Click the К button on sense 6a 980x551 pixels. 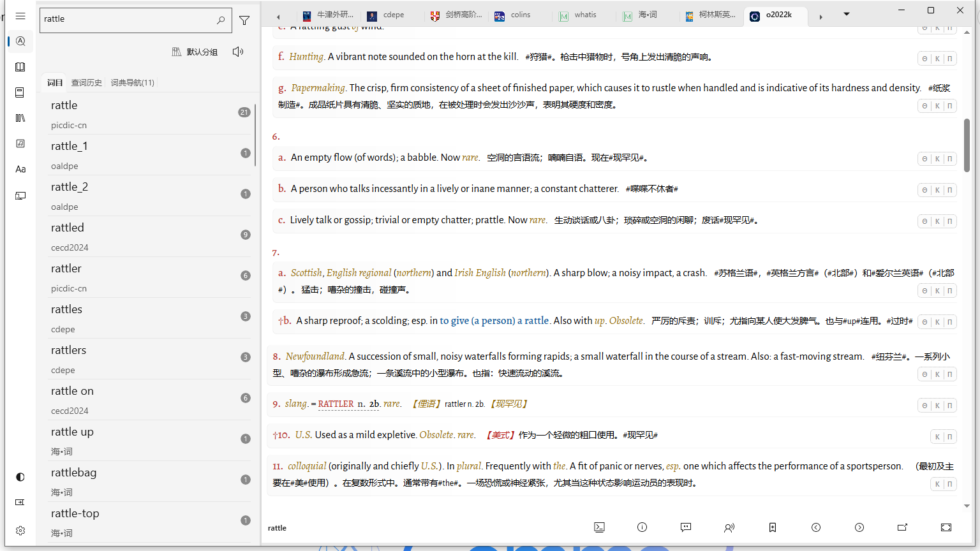pyautogui.click(x=937, y=159)
